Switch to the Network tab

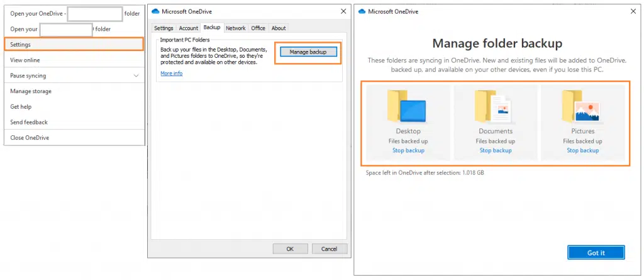[236, 28]
